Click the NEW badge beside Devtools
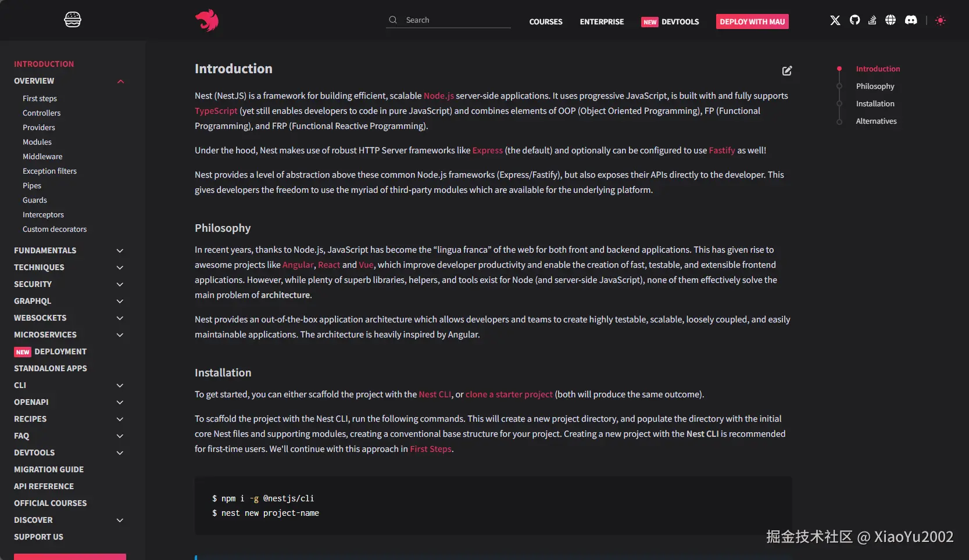This screenshot has width=969, height=560. coord(650,22)
